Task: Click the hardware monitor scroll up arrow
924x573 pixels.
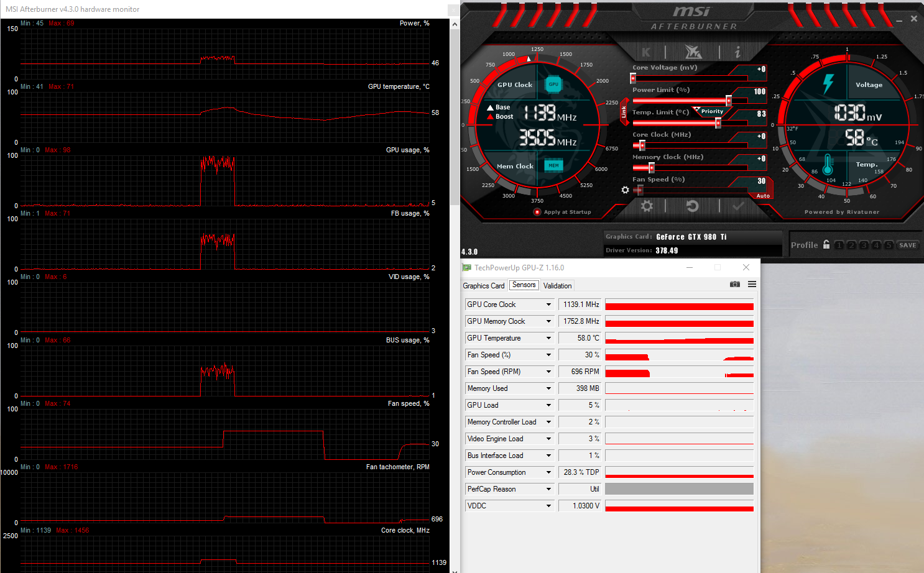Action: coord(455,24)
